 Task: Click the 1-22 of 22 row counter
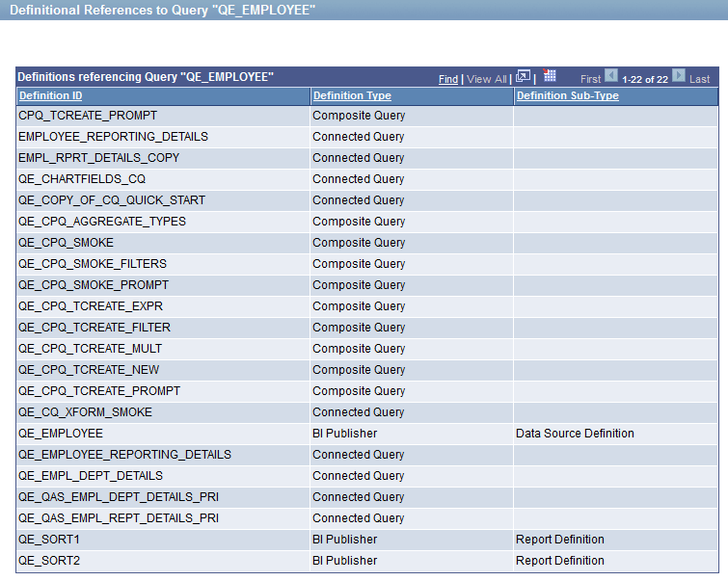click(x=645, y=79)
